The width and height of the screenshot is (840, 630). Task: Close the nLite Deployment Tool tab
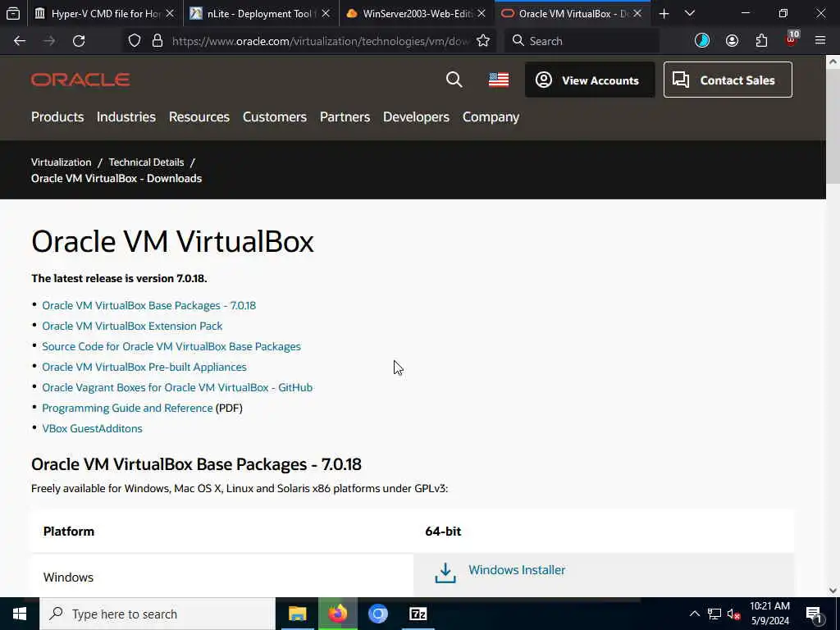[326, 13]
